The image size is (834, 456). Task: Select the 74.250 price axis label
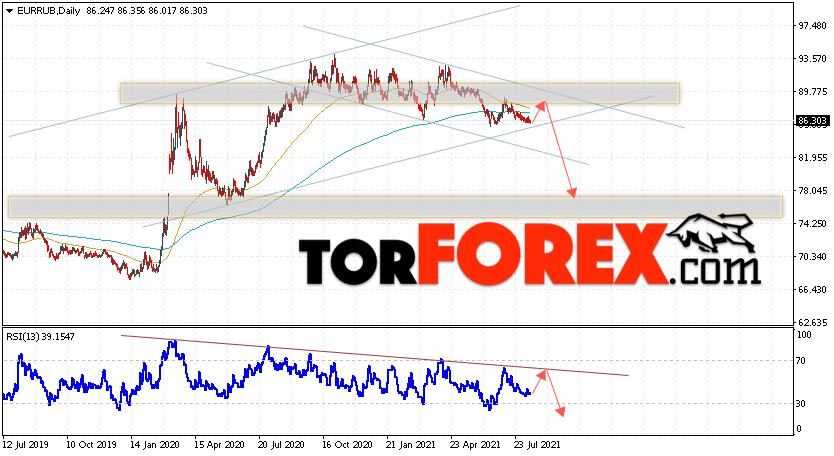coord(812,223)
